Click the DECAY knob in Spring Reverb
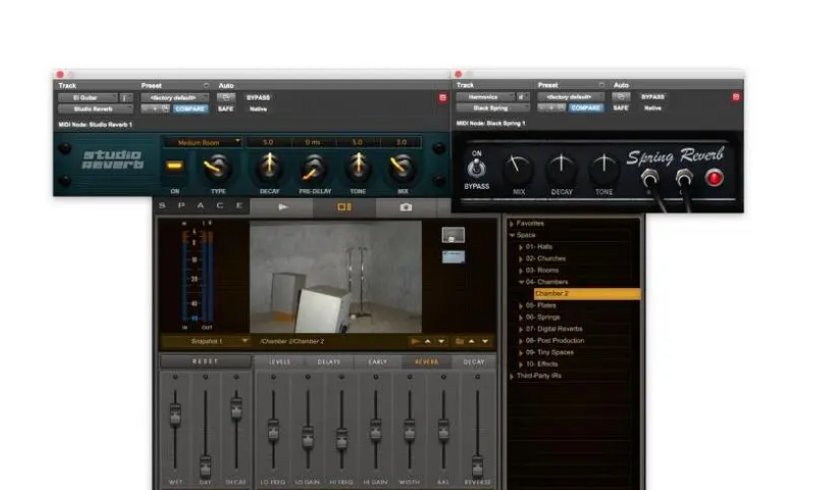This screenshot has width=837, height=490. tap(560, 169)
